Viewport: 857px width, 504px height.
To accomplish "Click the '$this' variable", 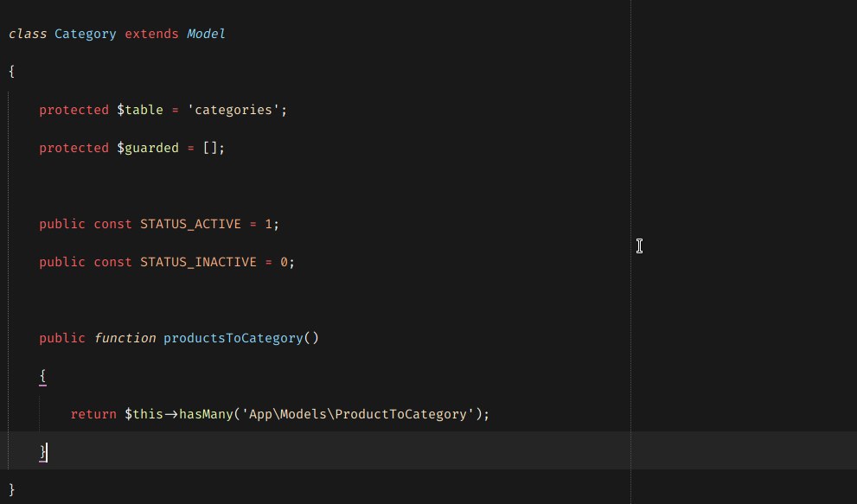I will click(x=144, y=414).
